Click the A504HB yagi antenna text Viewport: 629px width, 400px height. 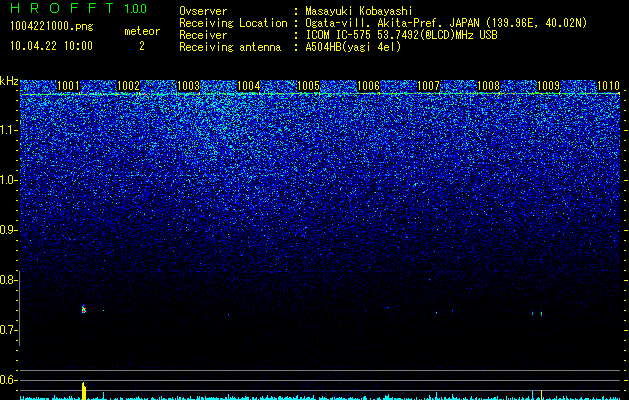tap(353, 47)
